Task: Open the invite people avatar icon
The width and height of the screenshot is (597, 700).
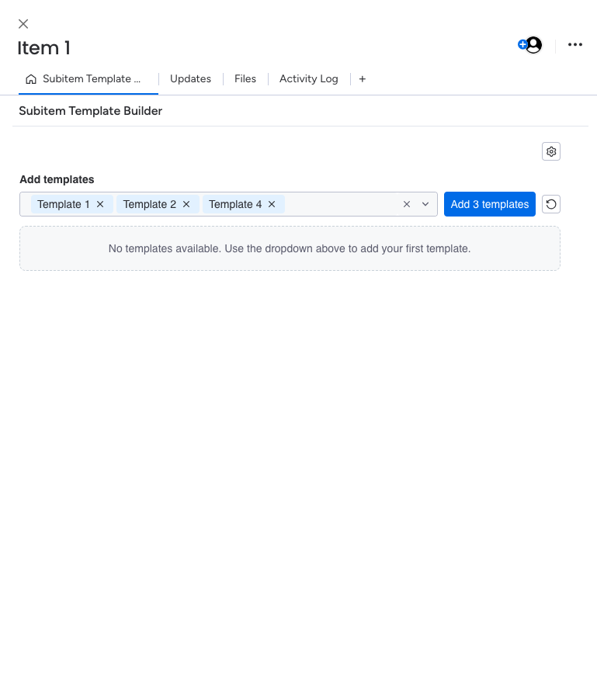Action: point(530,45)
